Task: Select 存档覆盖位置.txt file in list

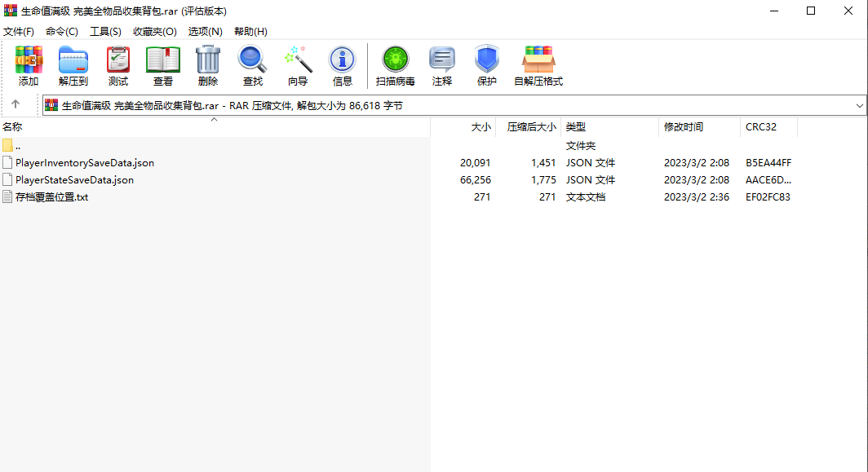Action: tap(51, 197)
